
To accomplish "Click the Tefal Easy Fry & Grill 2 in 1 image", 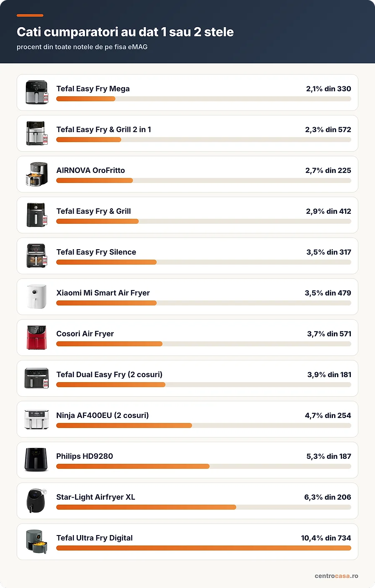I will pyautogui.click(x=37, y=133).
